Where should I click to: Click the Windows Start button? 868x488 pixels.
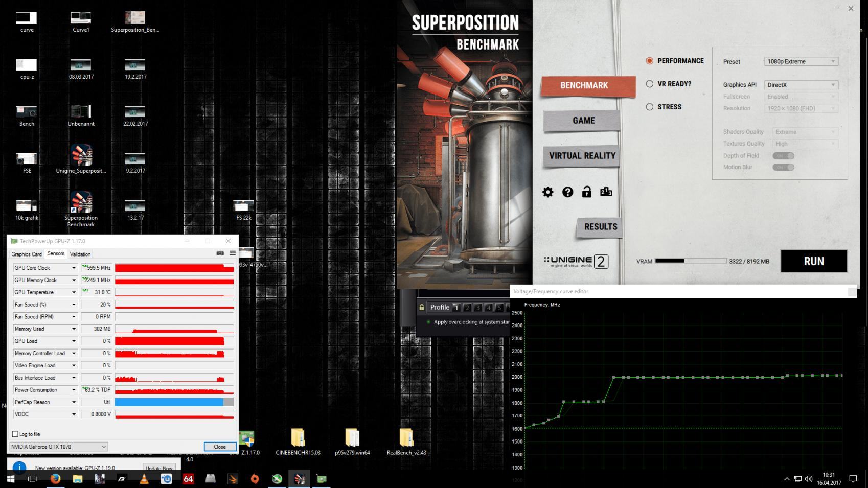10,479
